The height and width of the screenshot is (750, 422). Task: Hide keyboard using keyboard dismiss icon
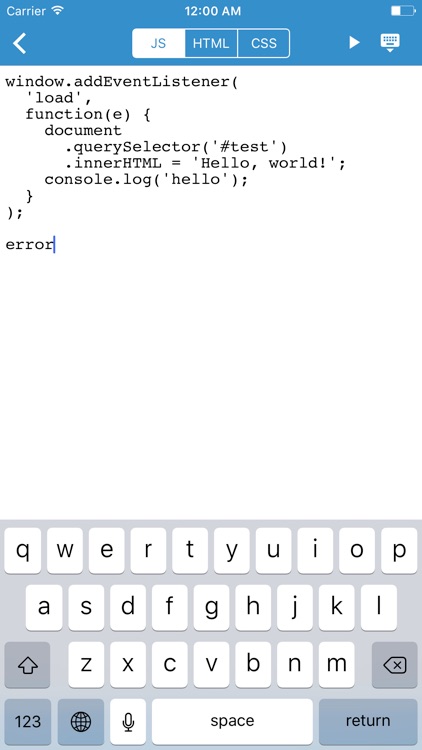click(390, 43)
